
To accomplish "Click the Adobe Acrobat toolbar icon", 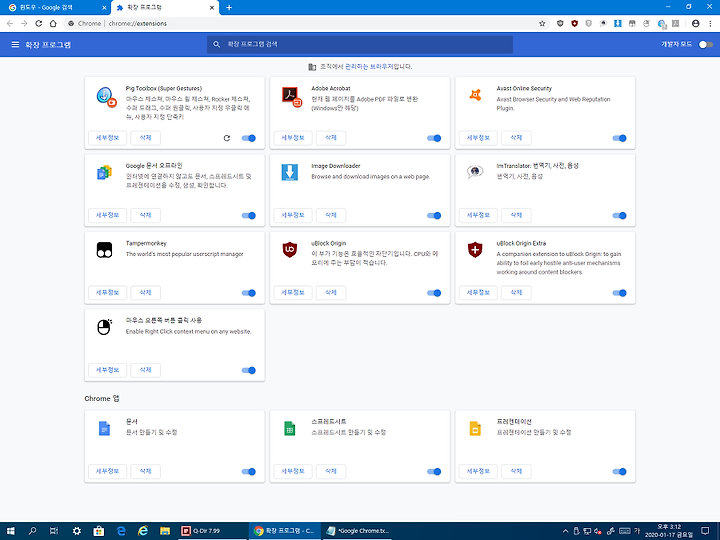I will coord(675,23).
